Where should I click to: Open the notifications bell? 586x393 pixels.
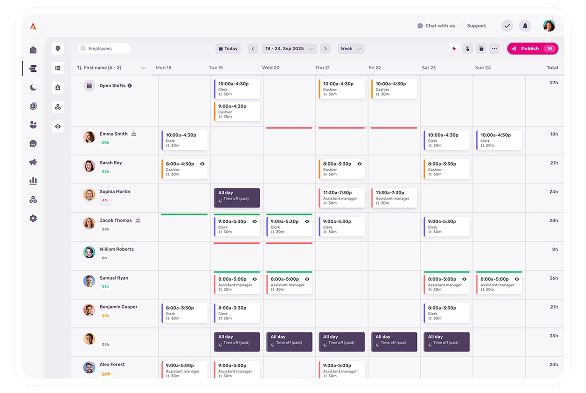[525, 26]
